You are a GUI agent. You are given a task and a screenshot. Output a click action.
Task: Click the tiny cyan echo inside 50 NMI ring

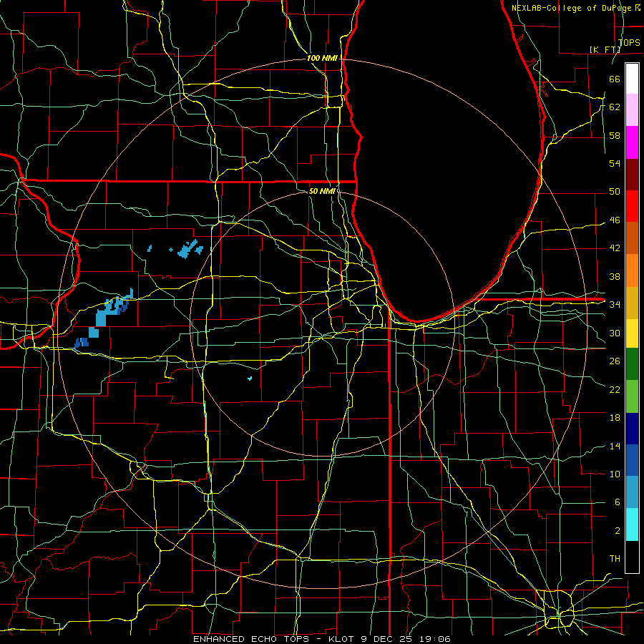point(250,379)
